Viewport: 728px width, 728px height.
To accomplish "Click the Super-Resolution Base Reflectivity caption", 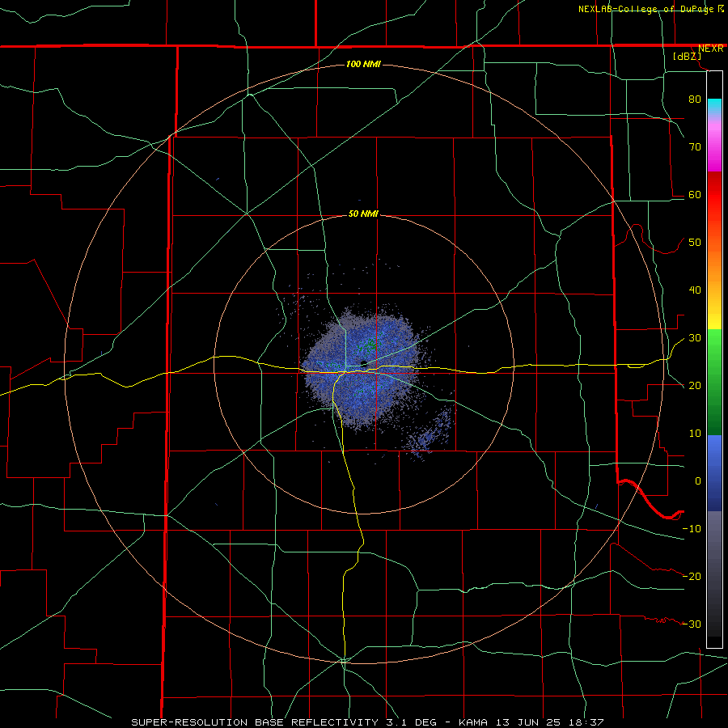I will tap(367, 722).
